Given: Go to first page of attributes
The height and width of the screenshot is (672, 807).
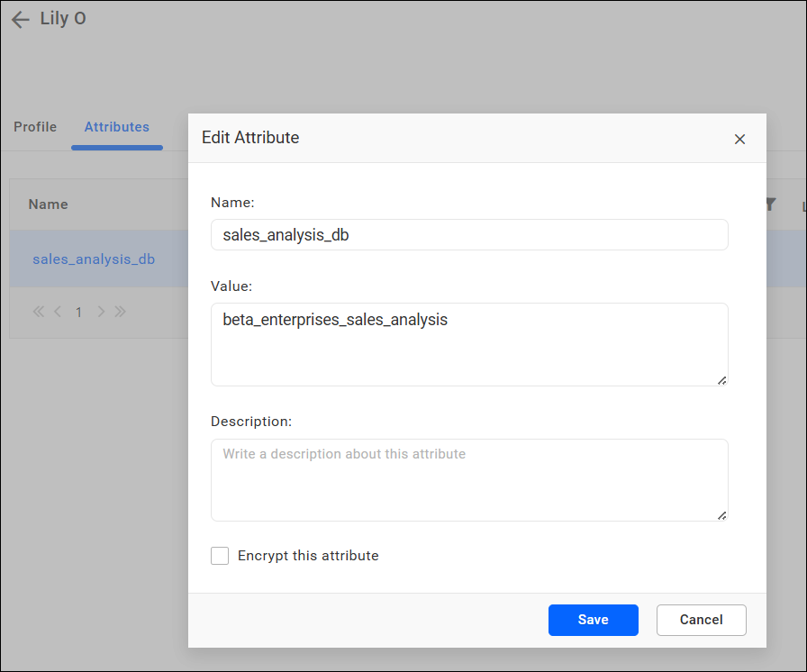Looking at the screenshot, I should (x=39, y=312).
